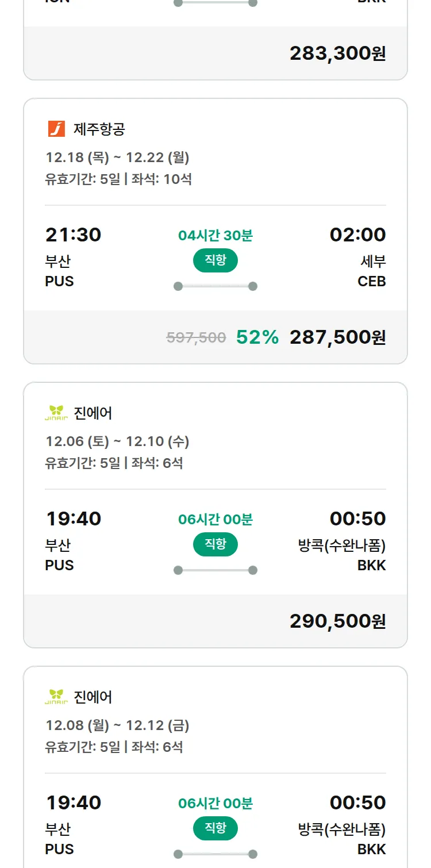Click date range 12.18 (목) ~ 12.22 (월)
The height and width of the screenshot is (868, 431).
tap(117, 158)
